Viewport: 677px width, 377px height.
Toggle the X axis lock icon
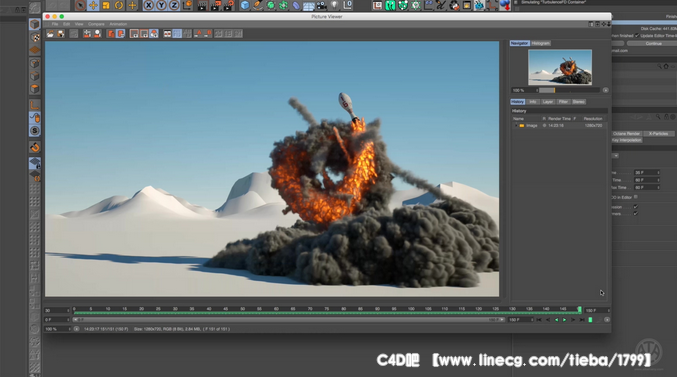click(149, 5)
